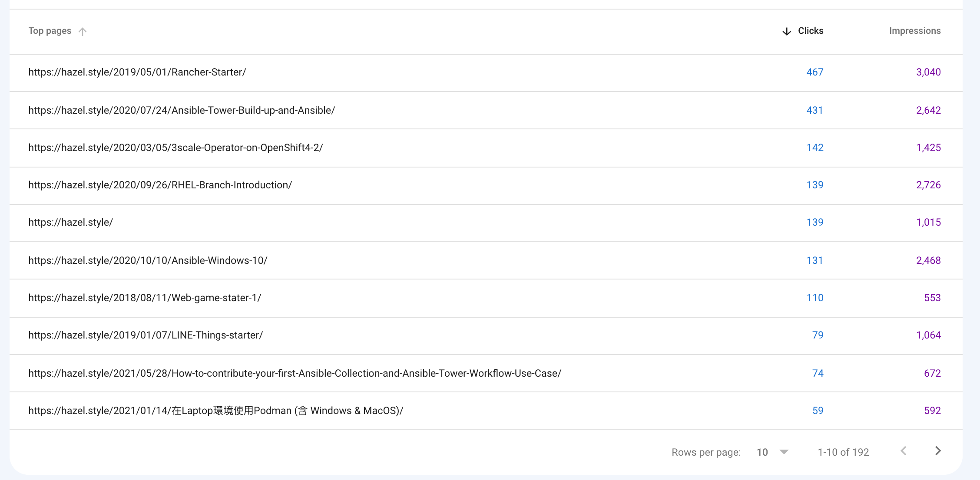Click the 59 clicks value
Screen dimensions: 980x480
click(818, 411)
